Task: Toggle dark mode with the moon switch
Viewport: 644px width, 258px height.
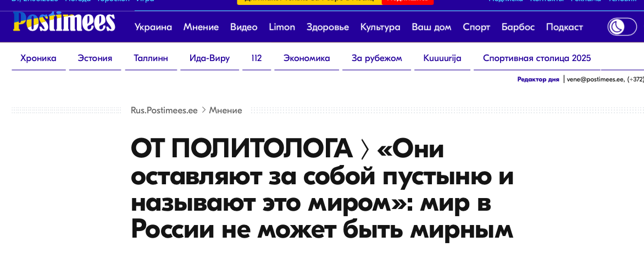Action: click(621, 27)
